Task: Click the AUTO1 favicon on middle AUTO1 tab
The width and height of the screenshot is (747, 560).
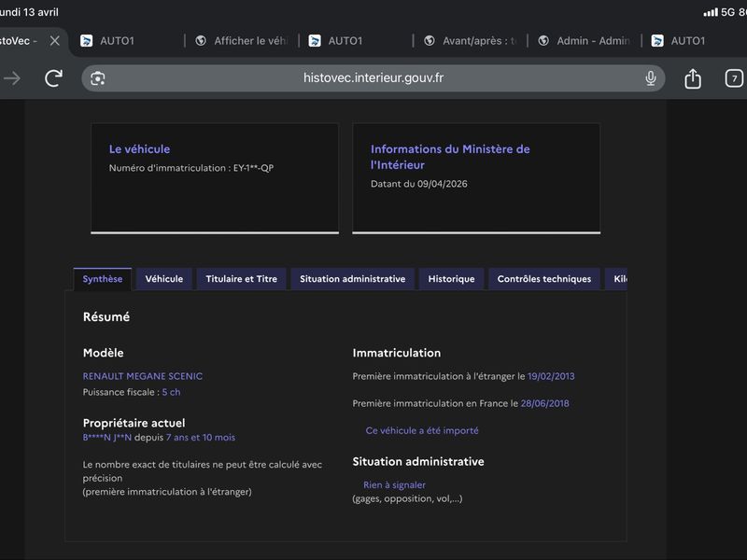Action: click(x=315, y=41)
